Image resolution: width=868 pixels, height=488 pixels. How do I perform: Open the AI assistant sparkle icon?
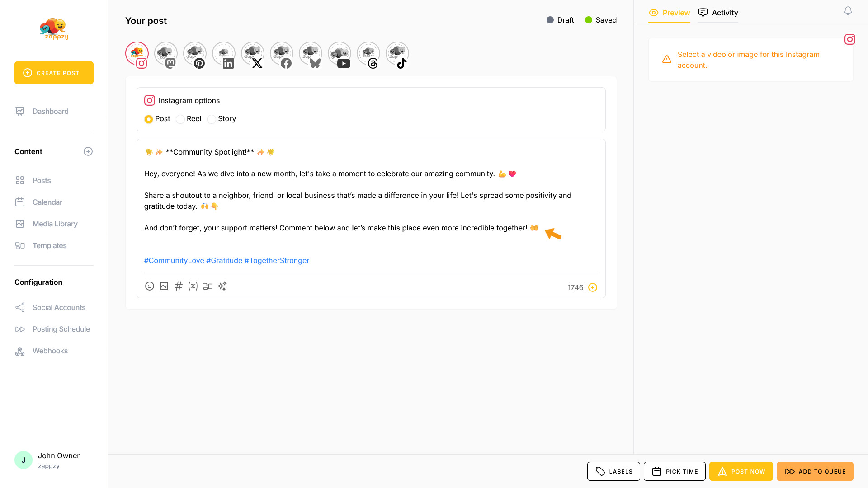point(222,286)
